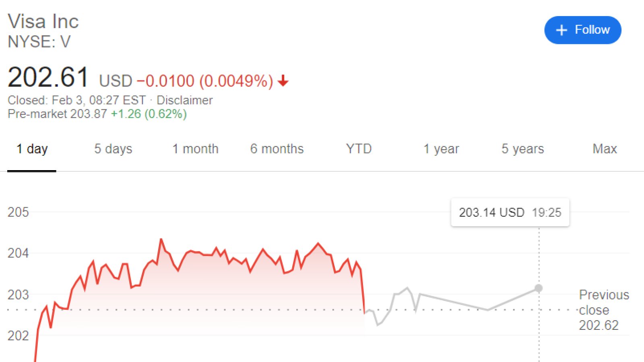
Task: Click the 202.61 current price
Action: tap(48, 77)
